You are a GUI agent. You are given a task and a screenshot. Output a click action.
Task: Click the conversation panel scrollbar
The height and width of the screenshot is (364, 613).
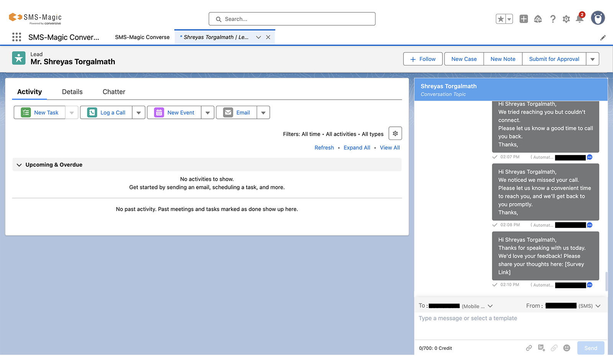click(606, 282)
